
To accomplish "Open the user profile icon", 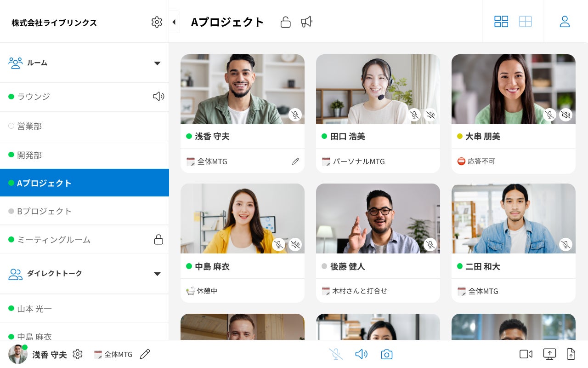I will pyautogui.click(x=565, y=22).
